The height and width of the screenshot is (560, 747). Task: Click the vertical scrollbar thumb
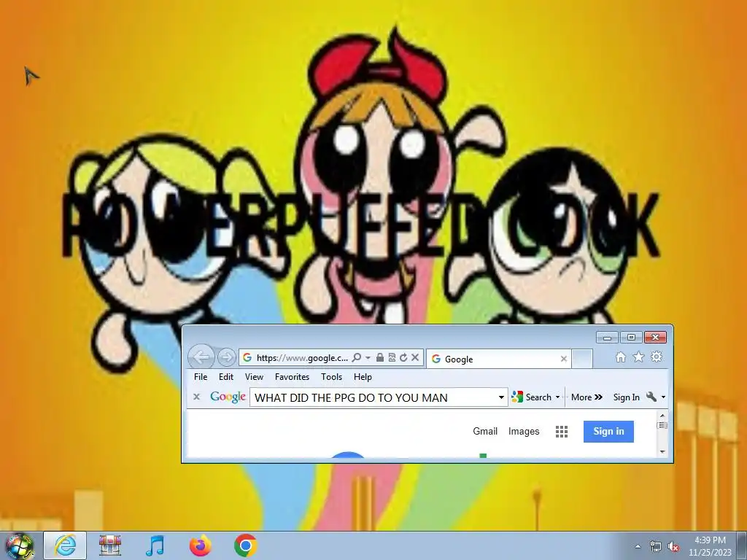[x=662, y=425]
